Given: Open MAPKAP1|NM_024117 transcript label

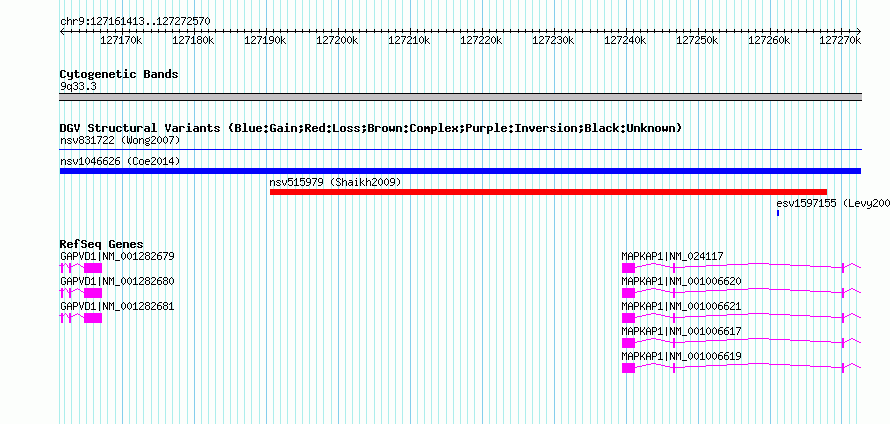Looking at the screenshot, I should coord(673,257).
